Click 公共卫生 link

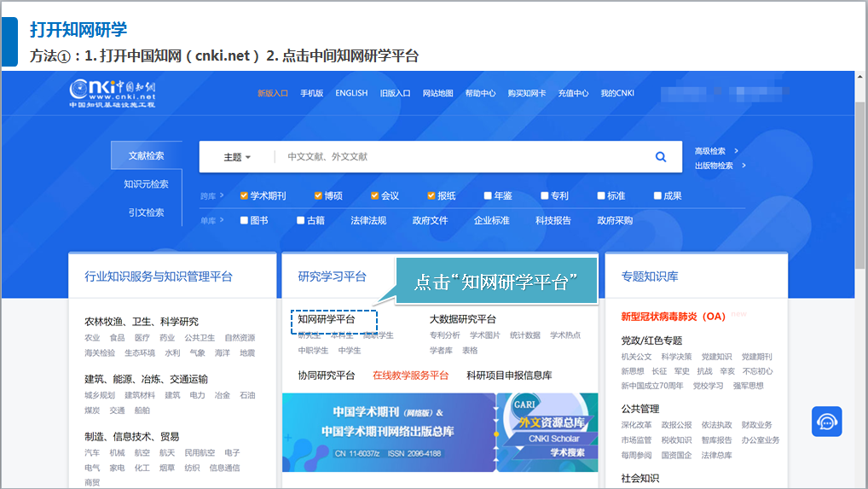pyautogui.click(x=200, y=338)
